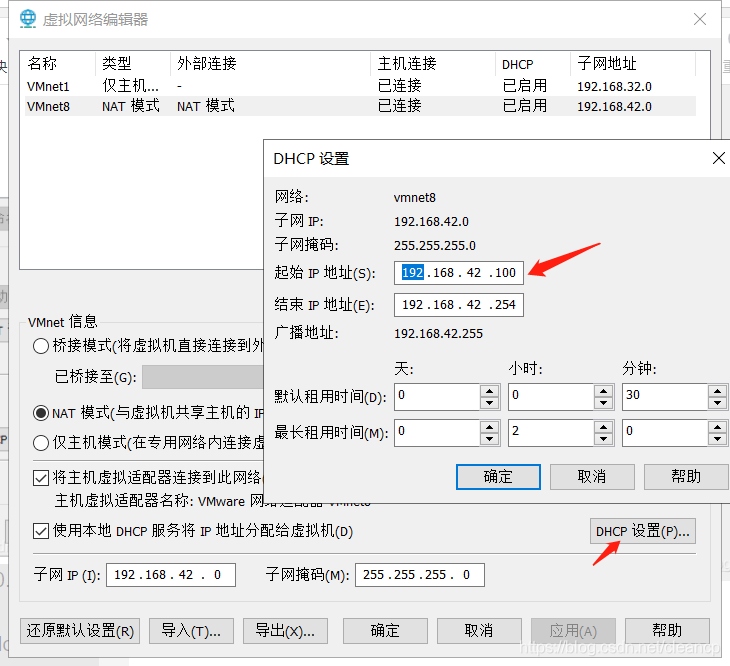Decrease 默认租用时间 days value
This screenshot has height=666, width=730.
tap(489, 403)
